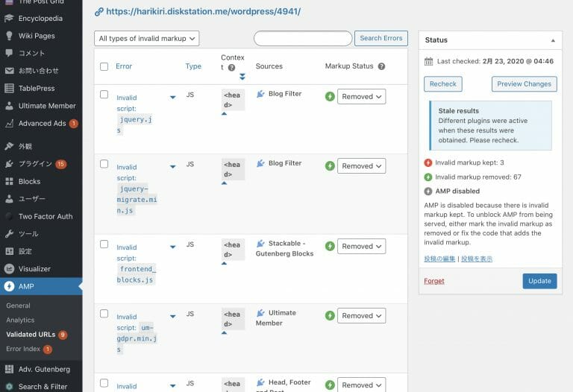Click the Adv. Gutenberg icon
Image resolution: width=573 pixels, height=392 pixels.
click(x=9, y=369)
